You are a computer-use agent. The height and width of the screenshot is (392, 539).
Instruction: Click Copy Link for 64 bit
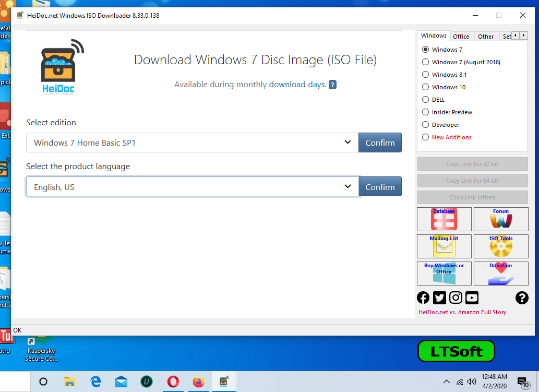(x=472, y=181)
